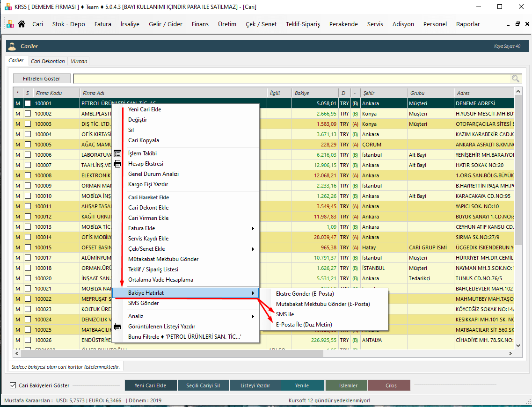Image resolution: width=532 pixels, height=407 pixels.
Task: Select SMS ile in the submenu
Action: (324, 314)
